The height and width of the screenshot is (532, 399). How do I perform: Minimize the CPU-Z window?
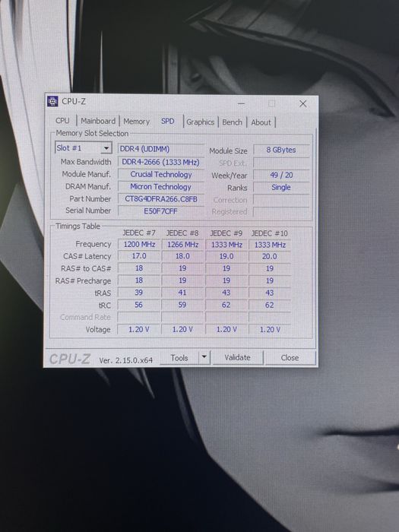[241, 103]
